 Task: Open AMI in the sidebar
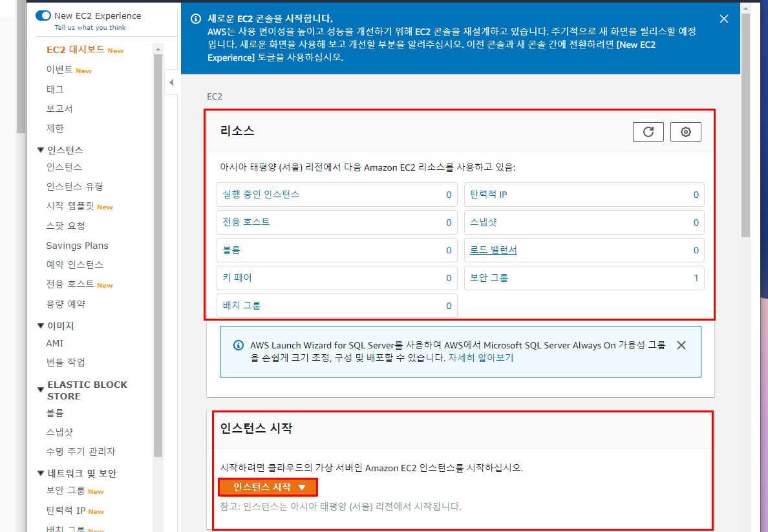(x=55, y=343)
